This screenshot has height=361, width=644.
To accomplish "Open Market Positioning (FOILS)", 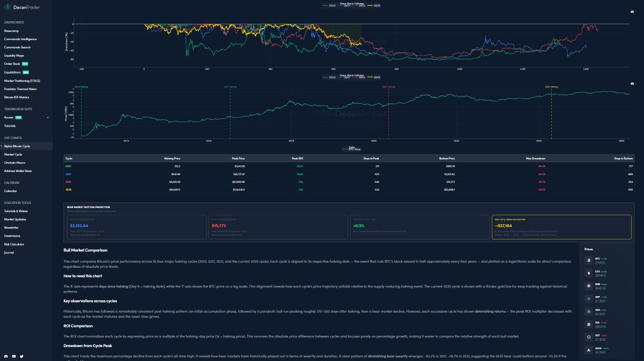I will click(22, 80).
